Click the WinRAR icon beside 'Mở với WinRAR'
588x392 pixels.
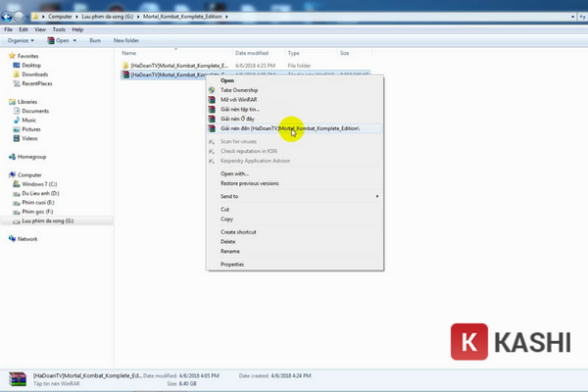click(213, 99)
